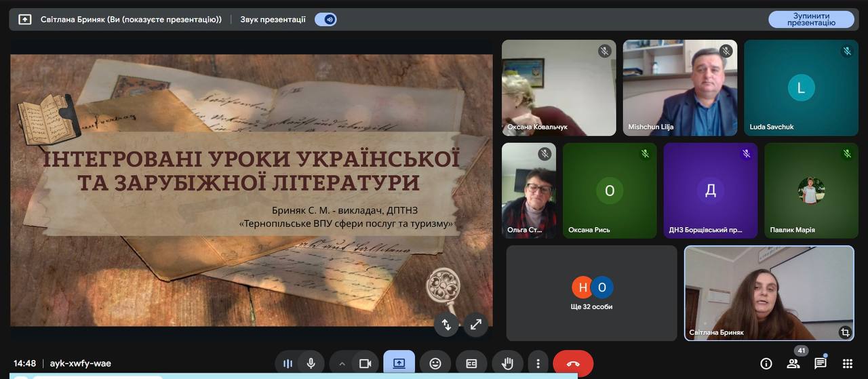Turn on closed captions
Viewport: 868px width, 379px height.
click(471, 363)
